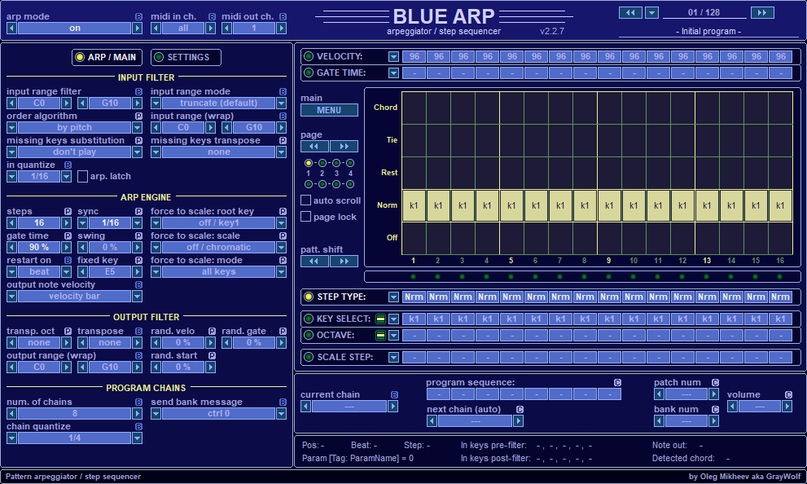The width and height of the screenshot is (807, 484).
Task: Increase next chain (auto) with right arrow
Action: (518, 421)
